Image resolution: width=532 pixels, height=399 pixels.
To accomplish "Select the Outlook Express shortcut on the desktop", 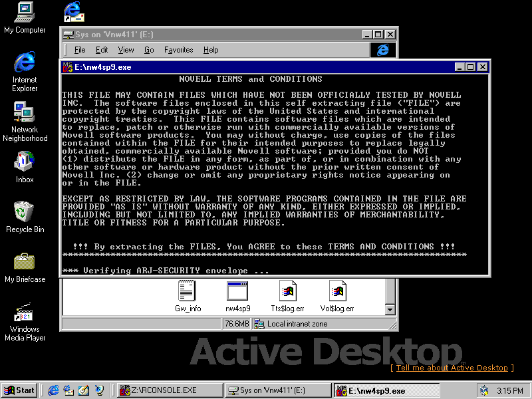I will [74, 12].
